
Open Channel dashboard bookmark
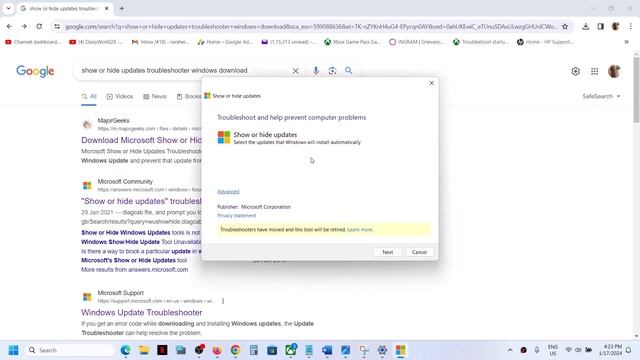click(x=33, y=42)
